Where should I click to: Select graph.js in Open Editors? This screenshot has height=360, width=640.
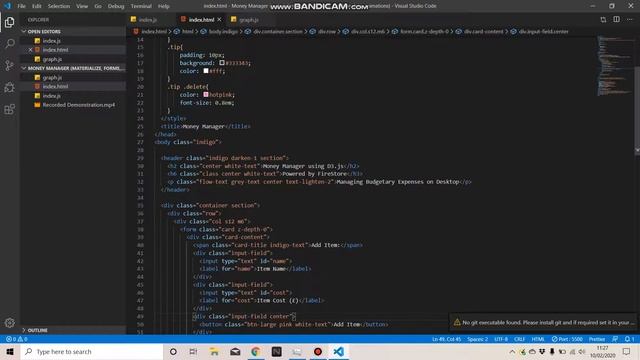[x=52, y=59]
